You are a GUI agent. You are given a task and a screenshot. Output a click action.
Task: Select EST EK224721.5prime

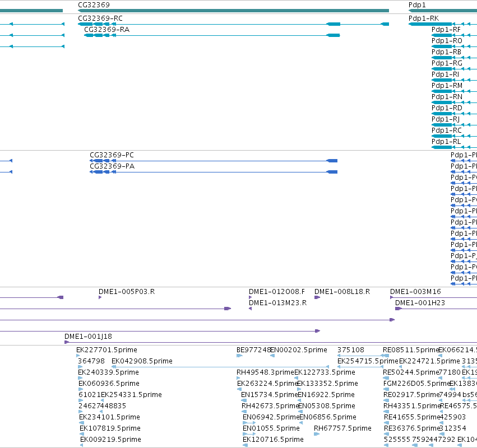[429, 361]
